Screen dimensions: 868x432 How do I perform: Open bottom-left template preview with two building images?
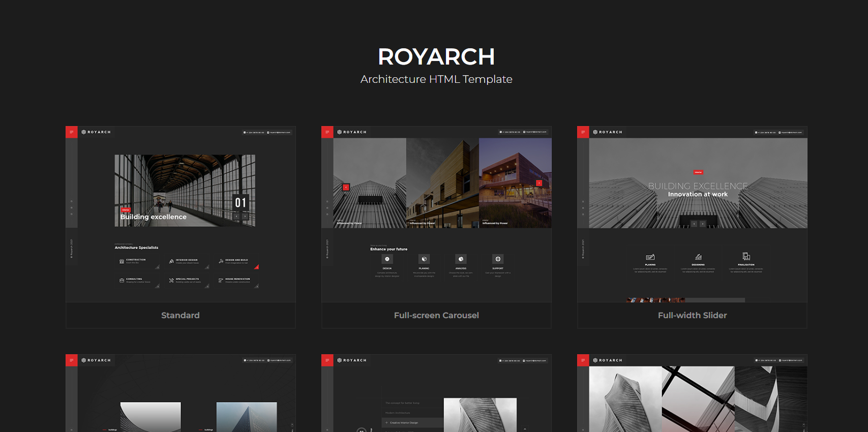181,393
